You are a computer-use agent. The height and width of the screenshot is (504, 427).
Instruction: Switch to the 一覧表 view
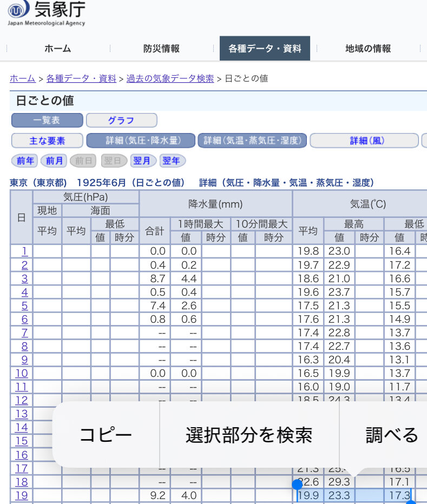[x=47, y=120]
